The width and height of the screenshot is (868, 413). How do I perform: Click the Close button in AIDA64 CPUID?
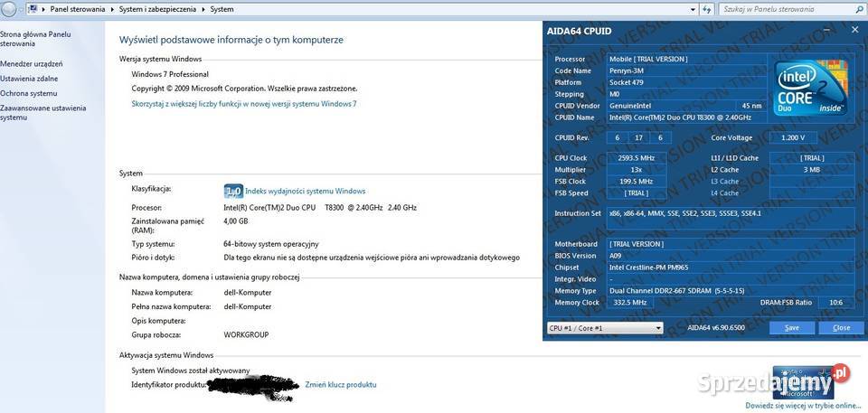pyautogui.click(x=841, y=328)
